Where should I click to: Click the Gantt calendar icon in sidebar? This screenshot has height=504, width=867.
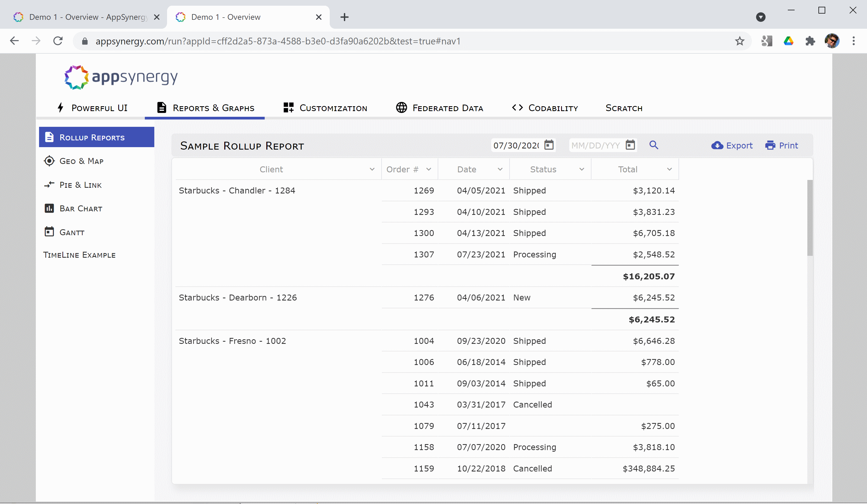[49, 232]
